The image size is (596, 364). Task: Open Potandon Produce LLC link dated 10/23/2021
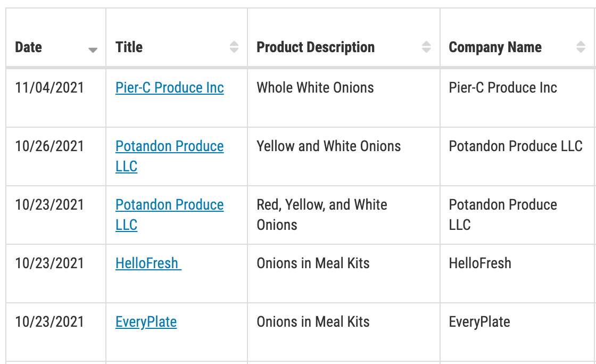(x=170, y=214)
